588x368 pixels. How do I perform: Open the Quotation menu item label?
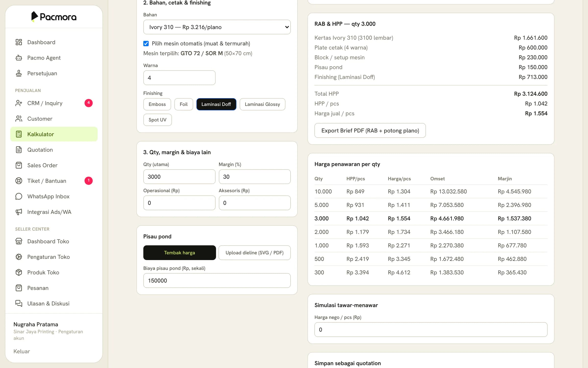pos(40,150)
